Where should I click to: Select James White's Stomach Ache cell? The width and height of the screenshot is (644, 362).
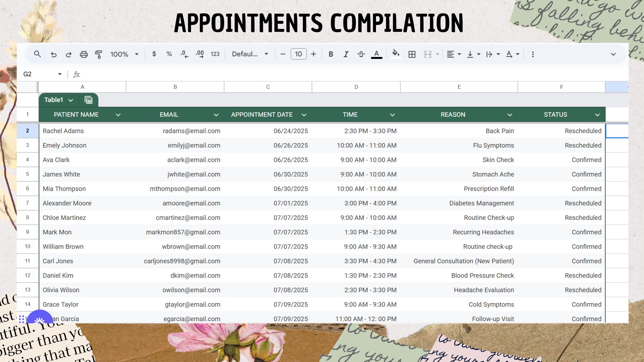(x=459, y=174)
